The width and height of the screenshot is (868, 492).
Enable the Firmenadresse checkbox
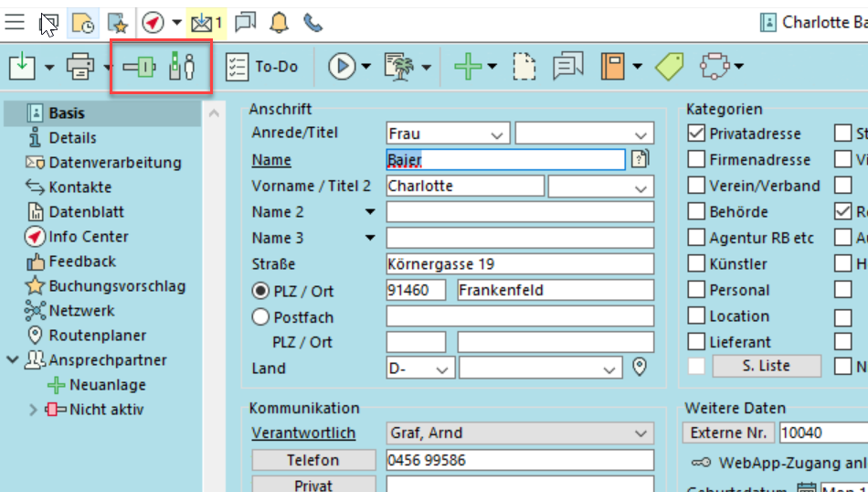(x=696, y=160)
